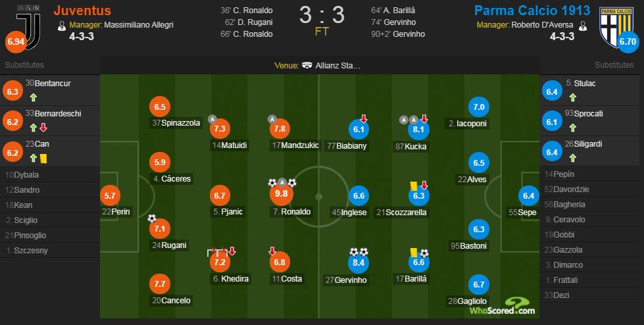The width and height of the screenshot is (644, 325).
Task: Click the yellow card icon next to Can
Action: [43, 158]
